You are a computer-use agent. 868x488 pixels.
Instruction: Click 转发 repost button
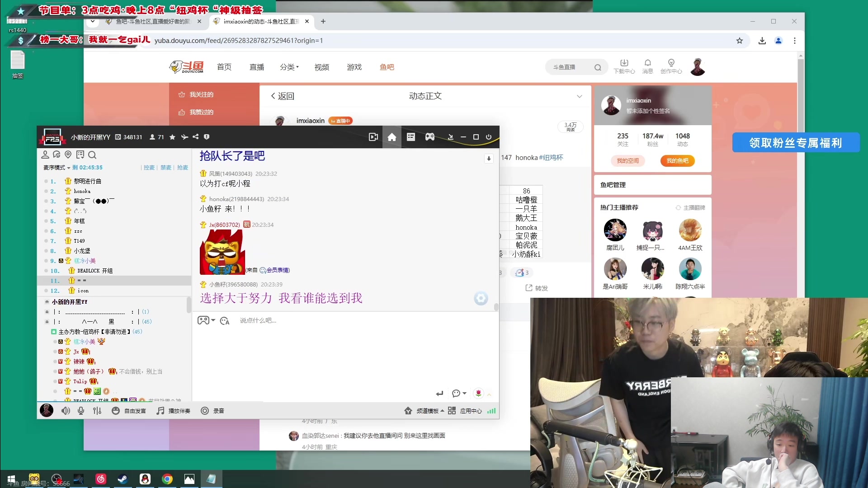tap(537, 288)
